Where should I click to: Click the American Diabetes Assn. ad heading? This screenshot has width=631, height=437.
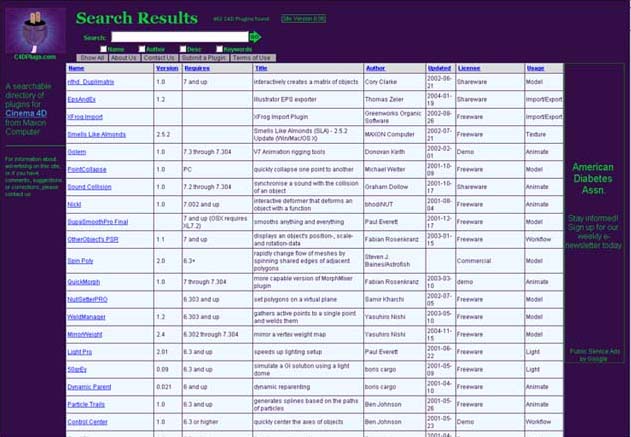click(593, 179)
